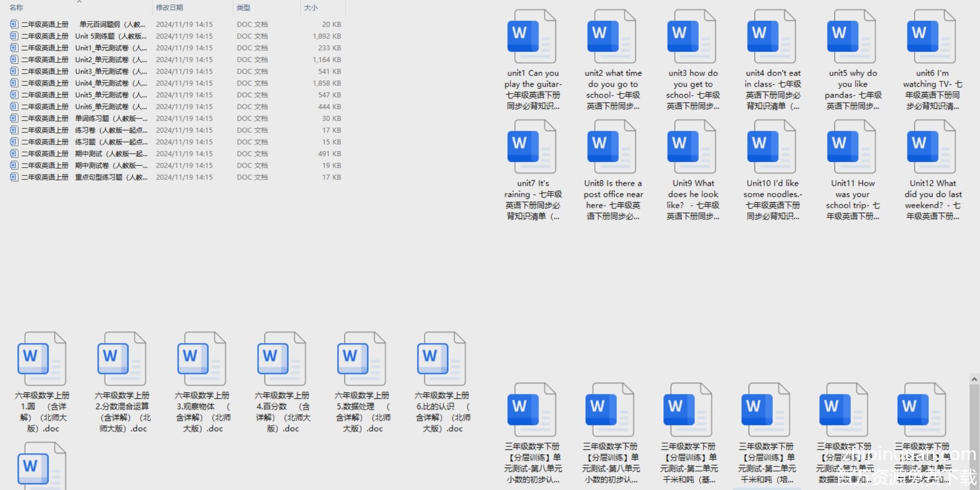980x490 pixels.
Task: Open 三年级数学下册 千米和吨 (基... file
Action: coord(687,412)
